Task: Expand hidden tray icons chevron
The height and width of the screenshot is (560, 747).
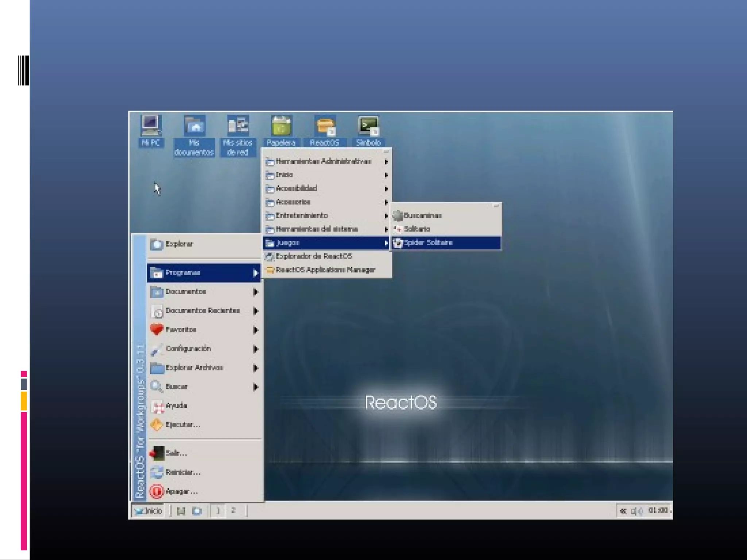Action: [x=623, y=511]
